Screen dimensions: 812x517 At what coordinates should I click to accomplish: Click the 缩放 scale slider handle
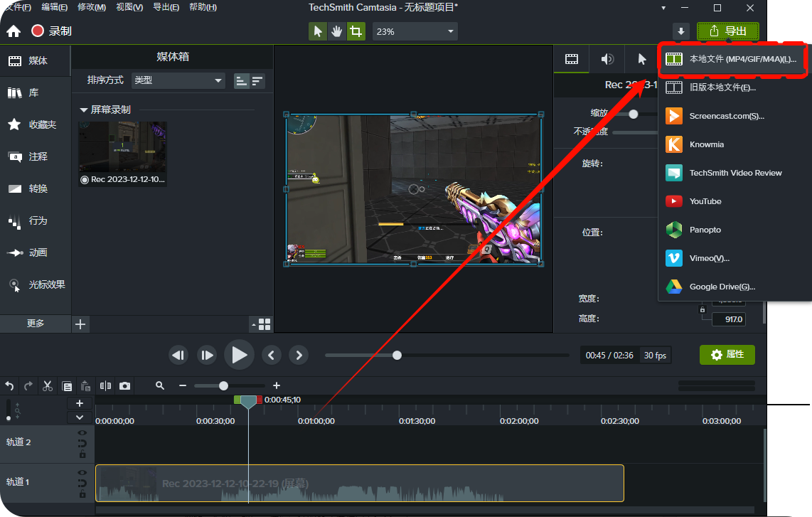(x=633, y=114)
